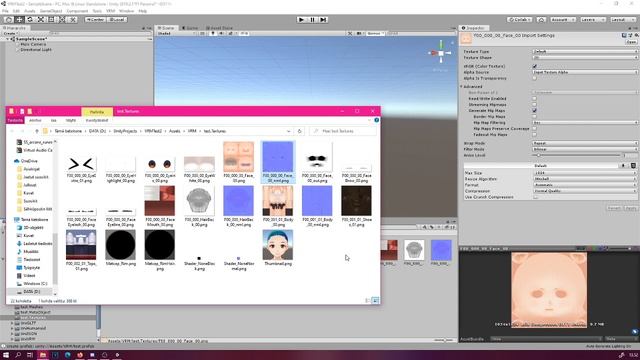Open the Explorer help icon
640x360 pixels.
376,120
